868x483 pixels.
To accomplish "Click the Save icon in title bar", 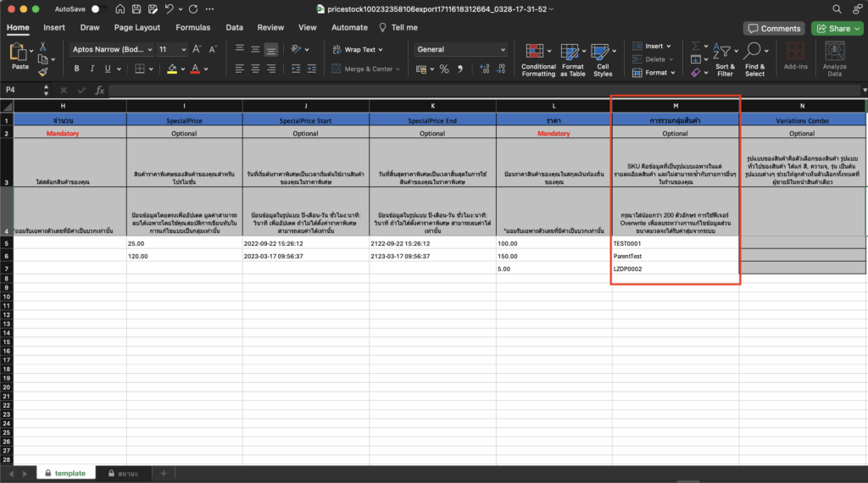I will point(120,9).
